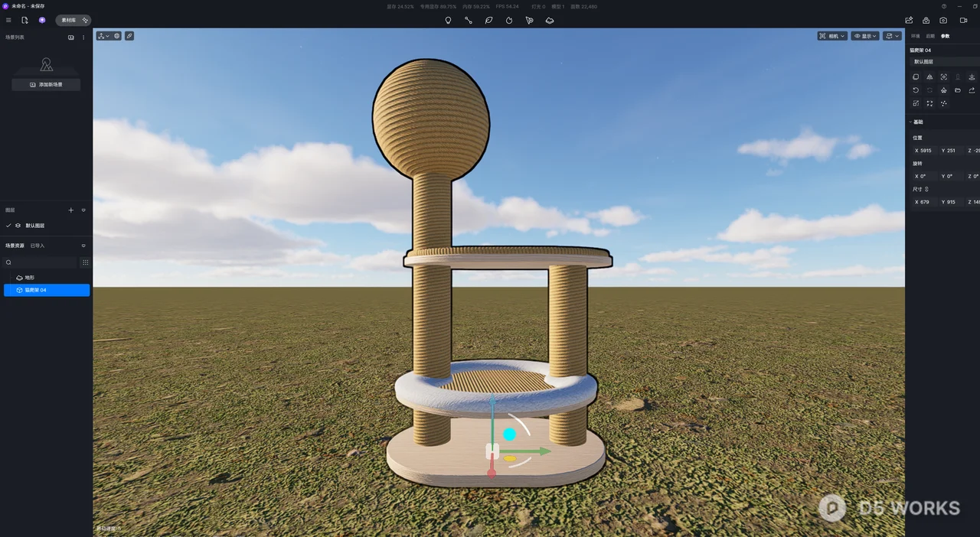This screenshot has width=980, height=537.
Task: Click the expand corners icon
Action: [x=929, y=103]
